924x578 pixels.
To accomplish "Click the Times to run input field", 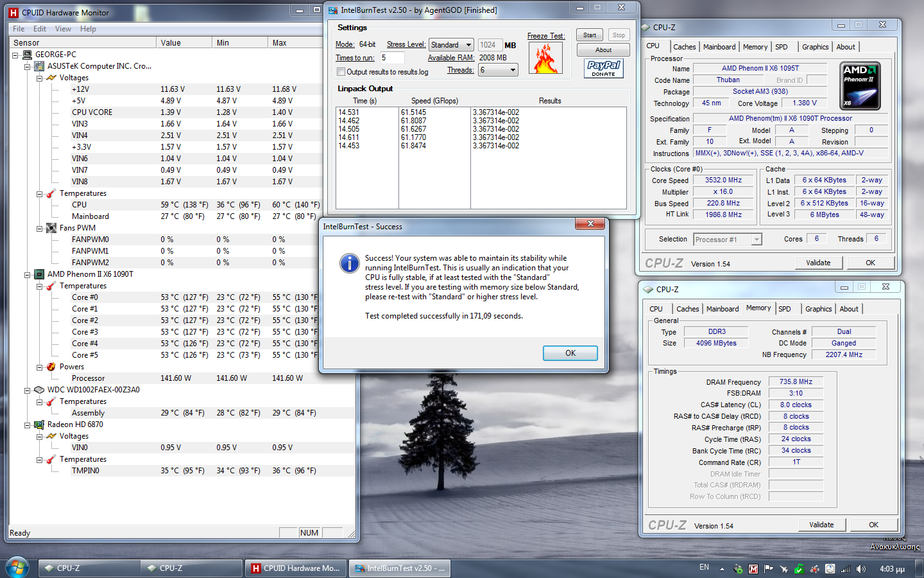I will pyautogui.click(x=392, y=58).
